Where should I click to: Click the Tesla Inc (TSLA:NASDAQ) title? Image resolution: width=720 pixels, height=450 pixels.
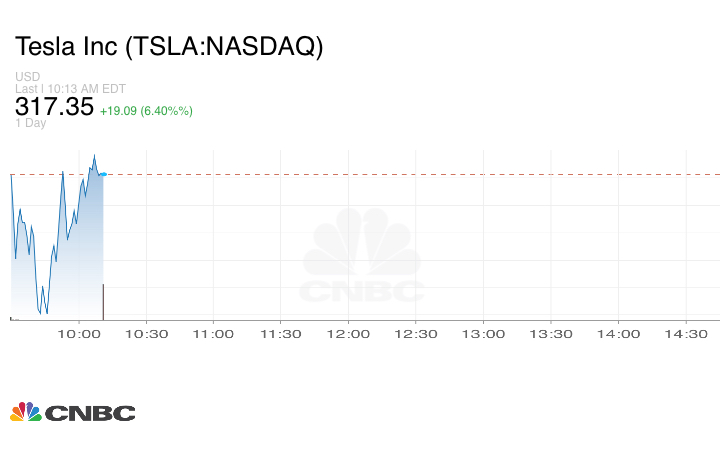click(x=169, y=47)
